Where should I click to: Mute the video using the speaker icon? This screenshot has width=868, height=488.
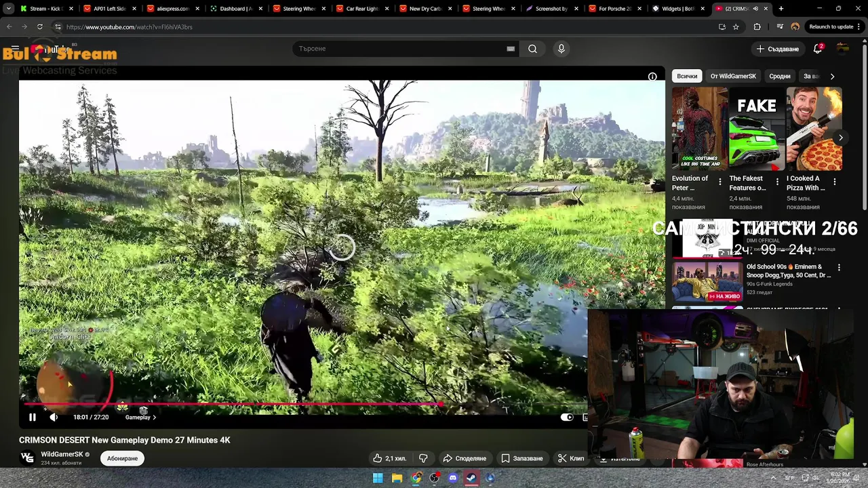click(54, 418)
